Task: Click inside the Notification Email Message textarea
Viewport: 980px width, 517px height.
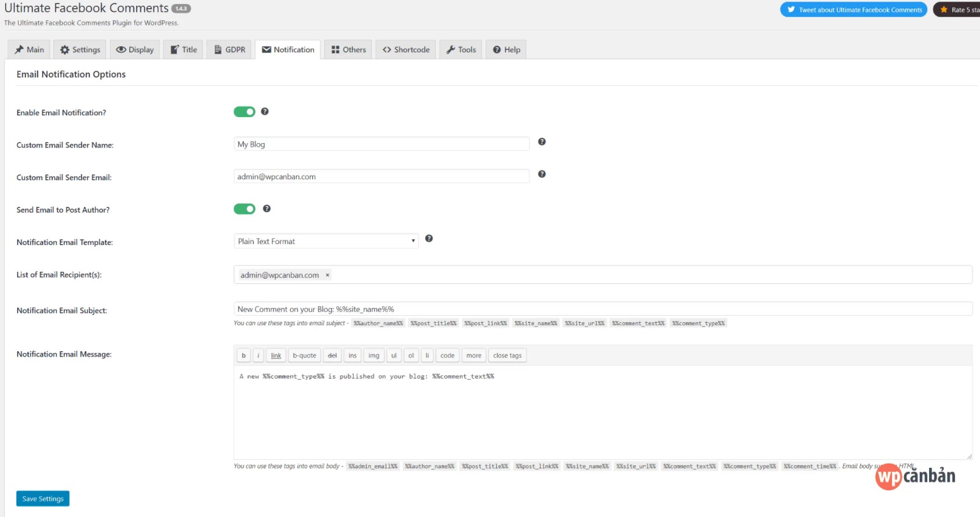Action: click(602, 412)
